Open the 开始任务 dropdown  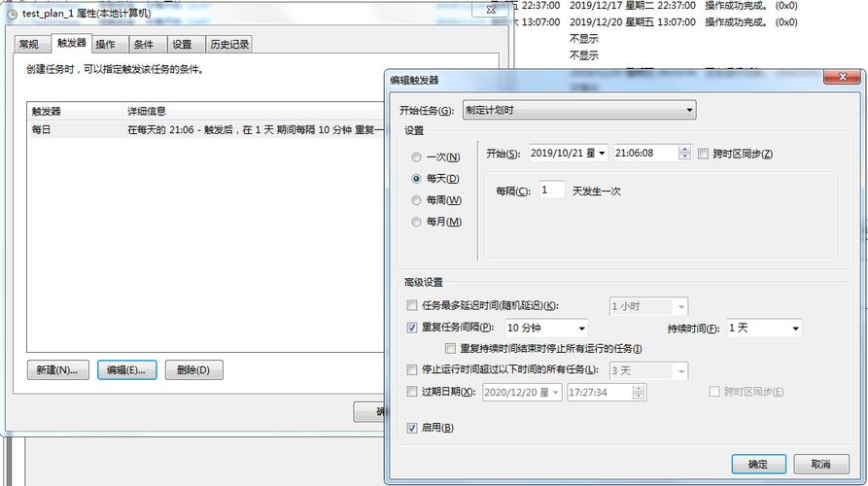[579, 110]
